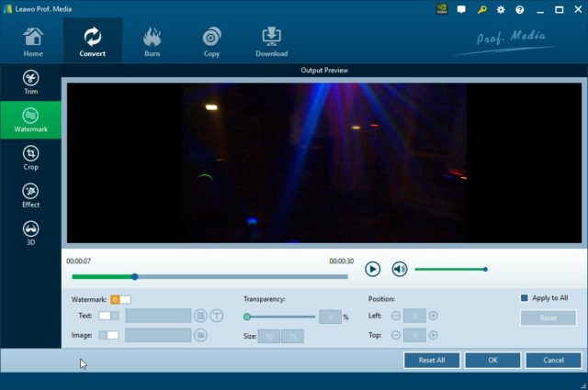Image resolution: width=588 pixels, height=390 pixels.
Task: Open text font settings icon
Action: (217, 316)
